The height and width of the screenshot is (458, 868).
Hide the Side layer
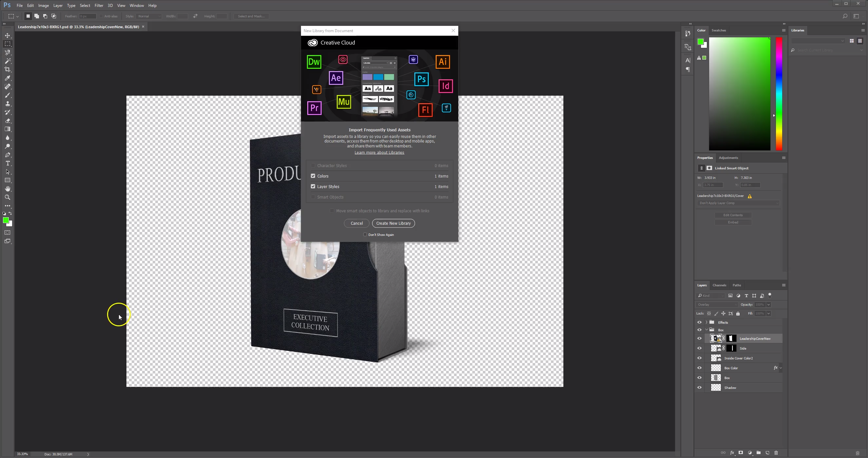coord(700,348)
